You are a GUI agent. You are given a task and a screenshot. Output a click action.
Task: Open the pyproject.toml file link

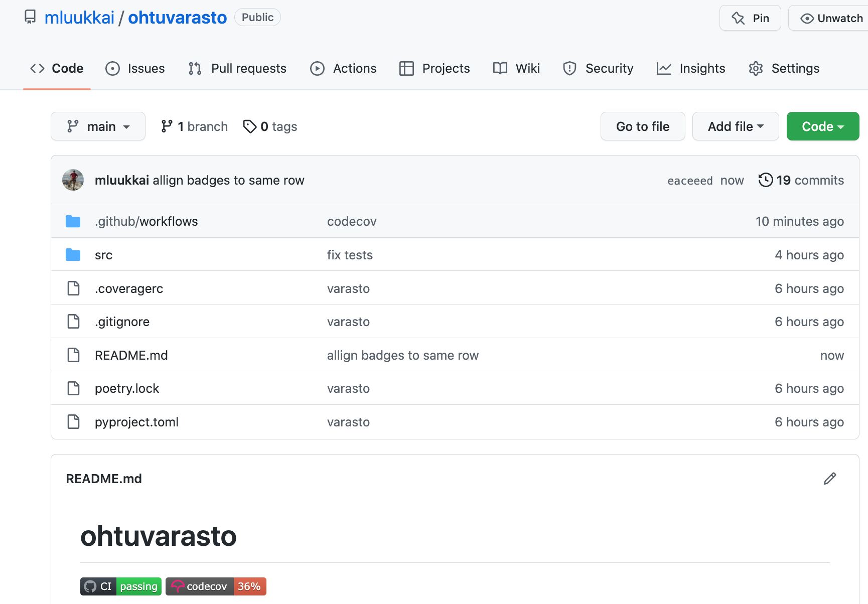pos(136,422)
